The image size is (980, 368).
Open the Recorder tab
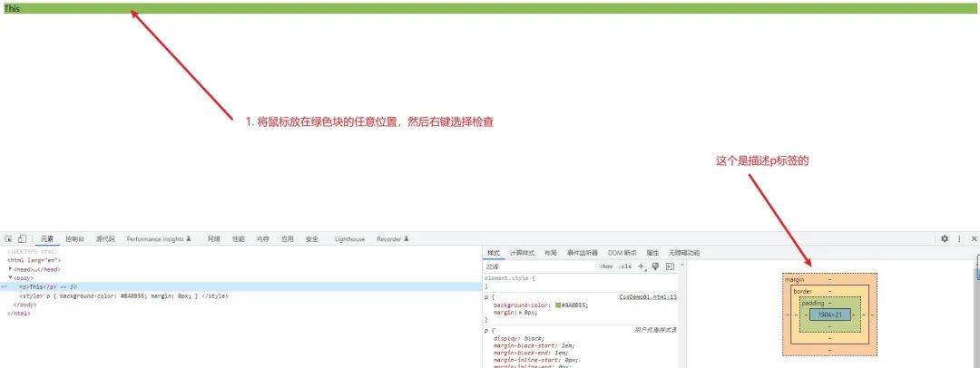point(393,238)
